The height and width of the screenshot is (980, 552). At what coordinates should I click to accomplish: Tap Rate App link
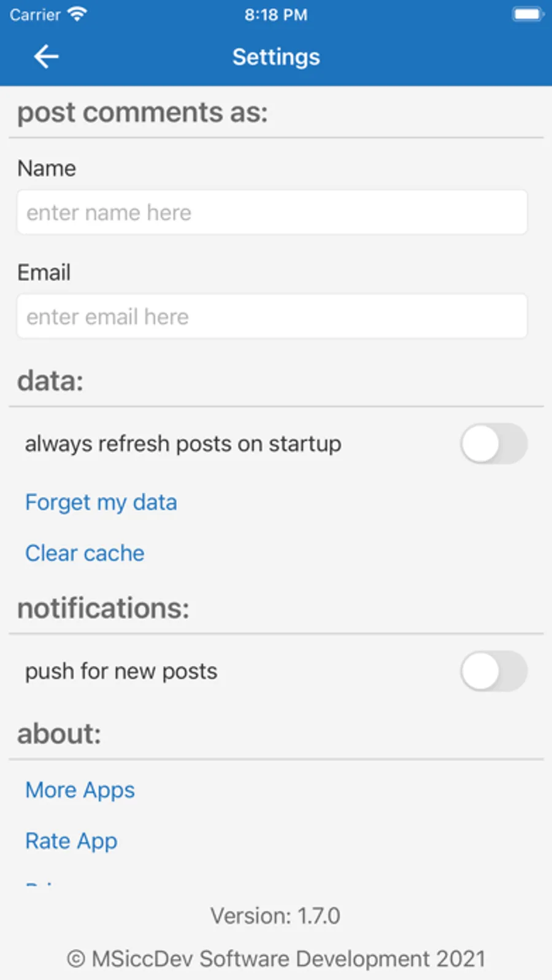coord(71,841)
